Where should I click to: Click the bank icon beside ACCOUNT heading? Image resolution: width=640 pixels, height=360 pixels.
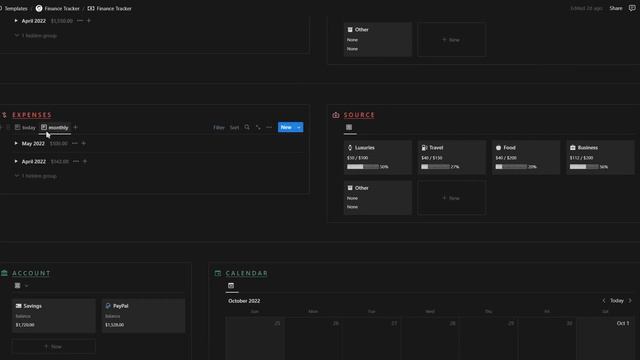[x=4, y=273]
